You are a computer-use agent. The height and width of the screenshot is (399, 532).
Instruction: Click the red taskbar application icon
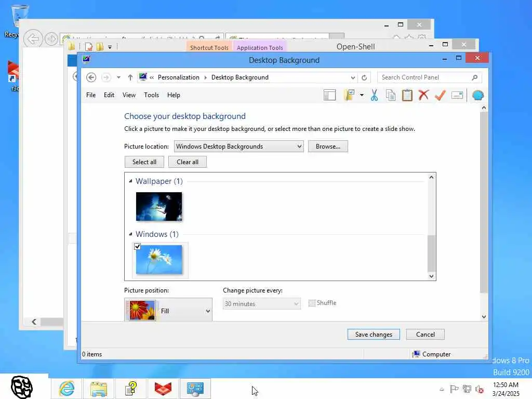163,389
